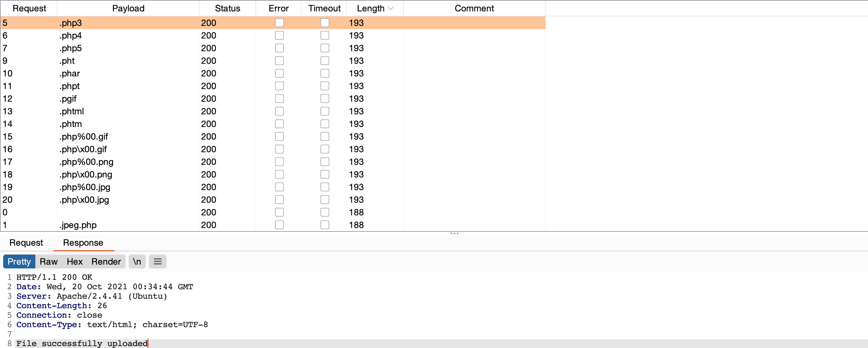
Task: Sort by Status column header
Action: (x=227, y=9)
